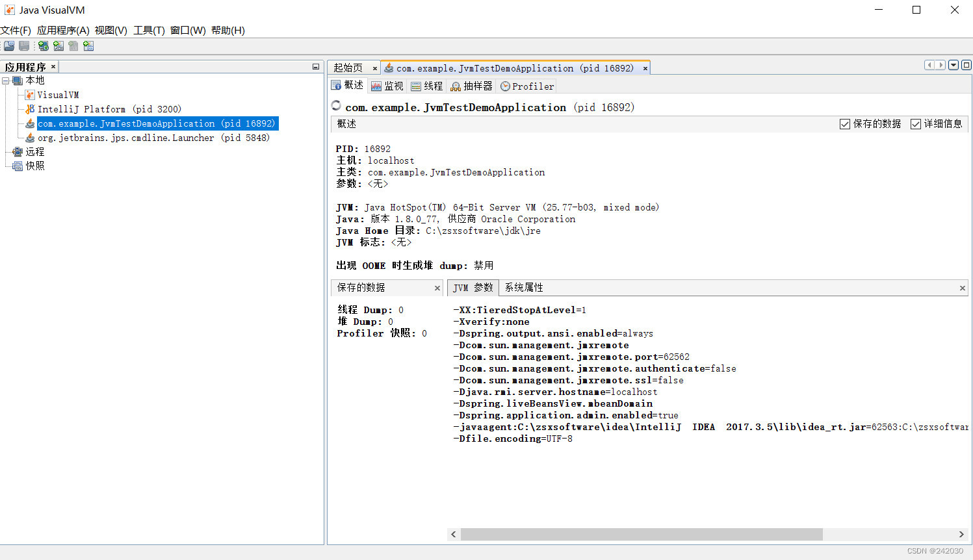
Task: Click the Add JMX Connection toolbar icon
Action: (x=58, y=46)
